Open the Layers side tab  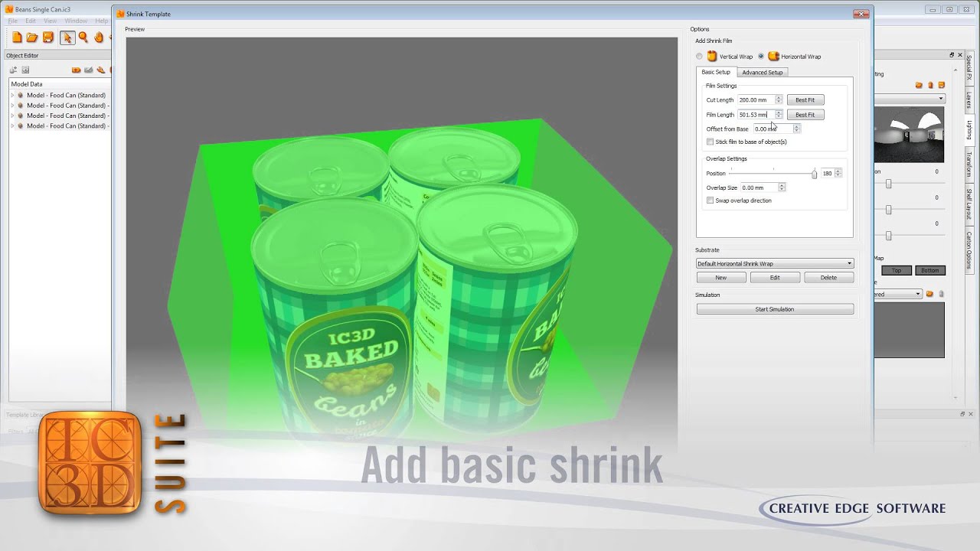(x=969, y=100)
